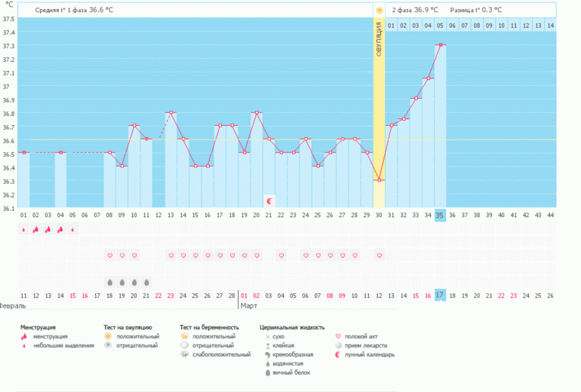Click the positive ovulation test legend icon
581x392 pixels.
click(108, 336)
